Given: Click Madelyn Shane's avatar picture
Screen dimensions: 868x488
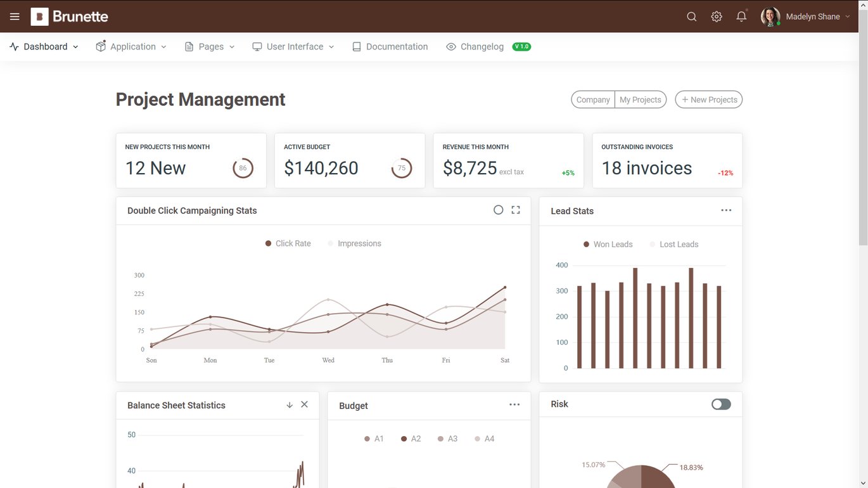Looking at the screenshot, I should pyautogui.click(x=770, y=16).
